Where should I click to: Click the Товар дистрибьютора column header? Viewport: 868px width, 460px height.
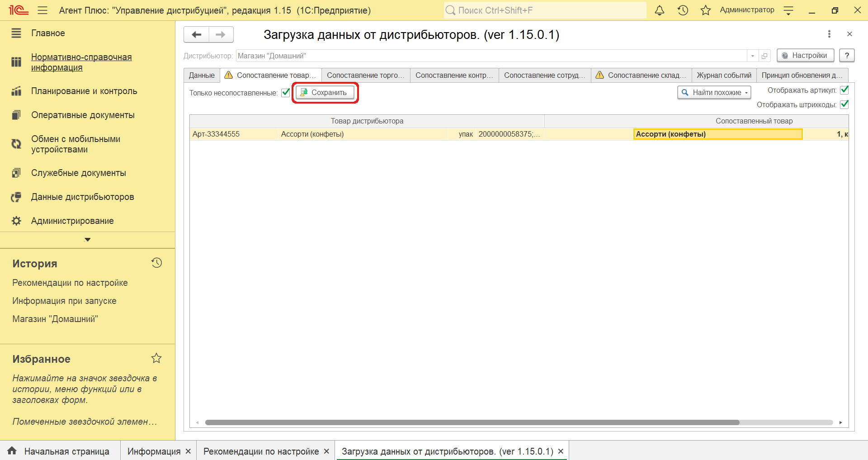367,121
